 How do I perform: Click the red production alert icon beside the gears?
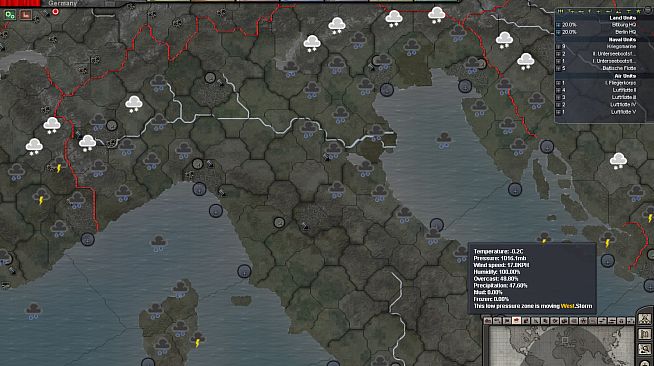(x=25, y=15)
